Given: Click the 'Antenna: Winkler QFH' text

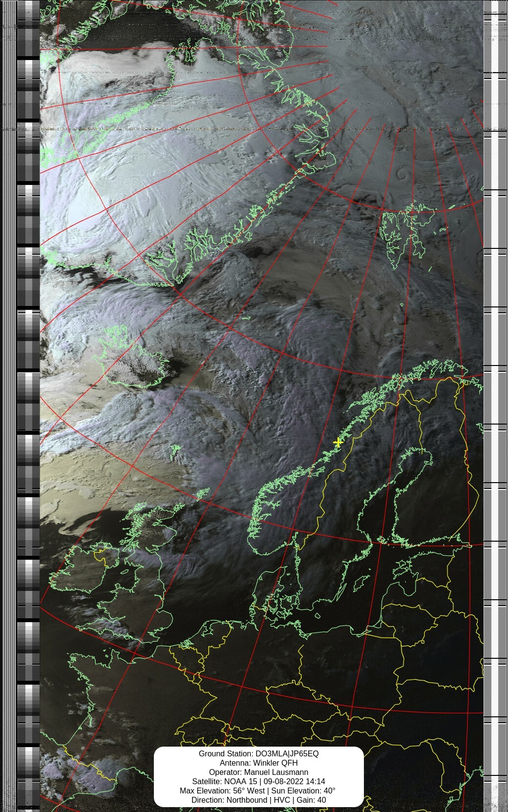Looking at the screenshot, I should click(x=258, y=763).
